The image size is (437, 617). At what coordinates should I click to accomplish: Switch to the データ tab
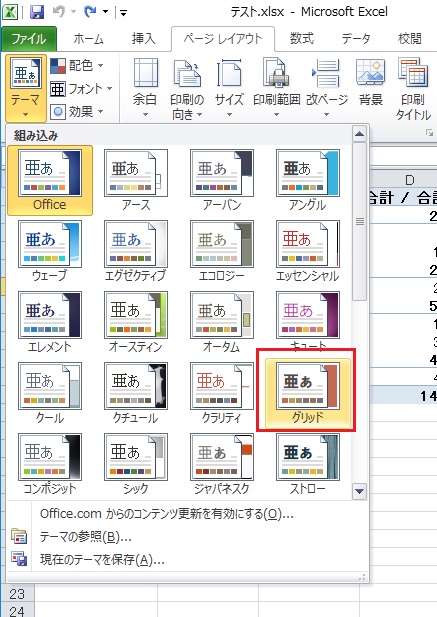point(356,39)
